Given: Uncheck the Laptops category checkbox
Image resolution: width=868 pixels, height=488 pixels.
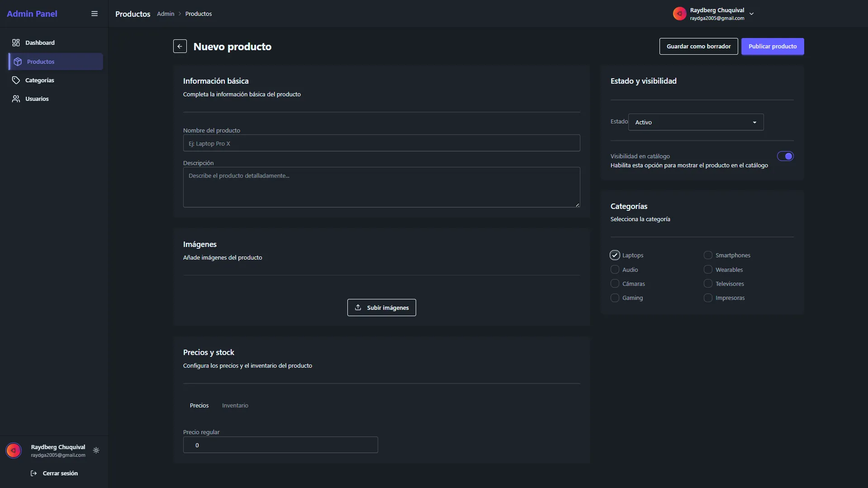Looking at the screenshot, I should [x=614, y=255].
